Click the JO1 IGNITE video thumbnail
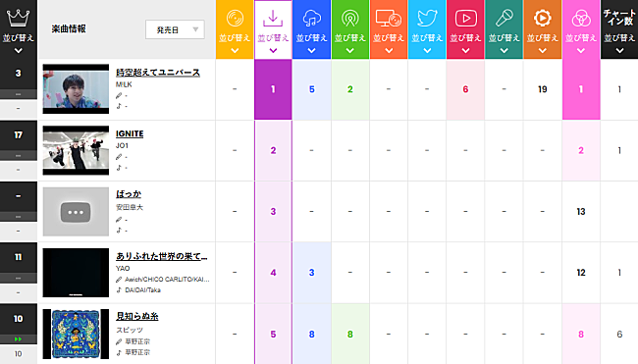 [76, 150]
